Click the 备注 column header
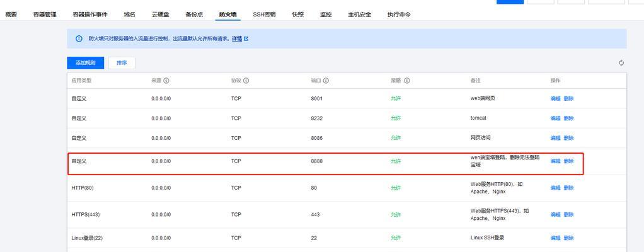Screen dimensions: 644x252 (x=475, y=81)
